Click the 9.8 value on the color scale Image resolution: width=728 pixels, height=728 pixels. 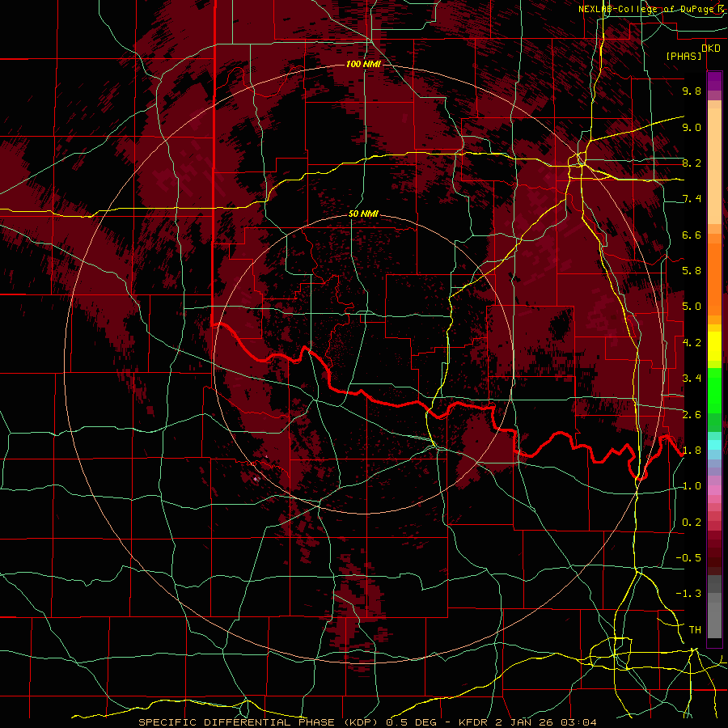(692, 91)
